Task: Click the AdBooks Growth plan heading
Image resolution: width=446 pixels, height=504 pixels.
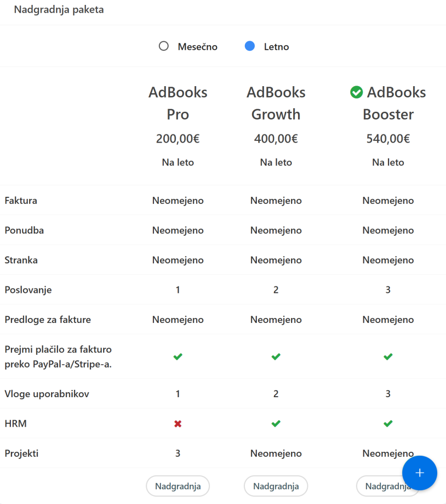Action: point(276,103)
